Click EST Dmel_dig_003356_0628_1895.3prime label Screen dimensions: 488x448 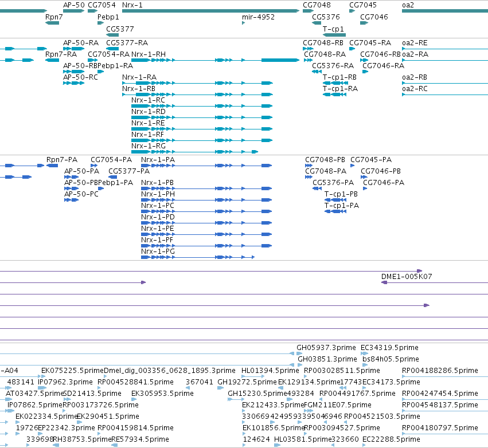click(x=170, y=371)
